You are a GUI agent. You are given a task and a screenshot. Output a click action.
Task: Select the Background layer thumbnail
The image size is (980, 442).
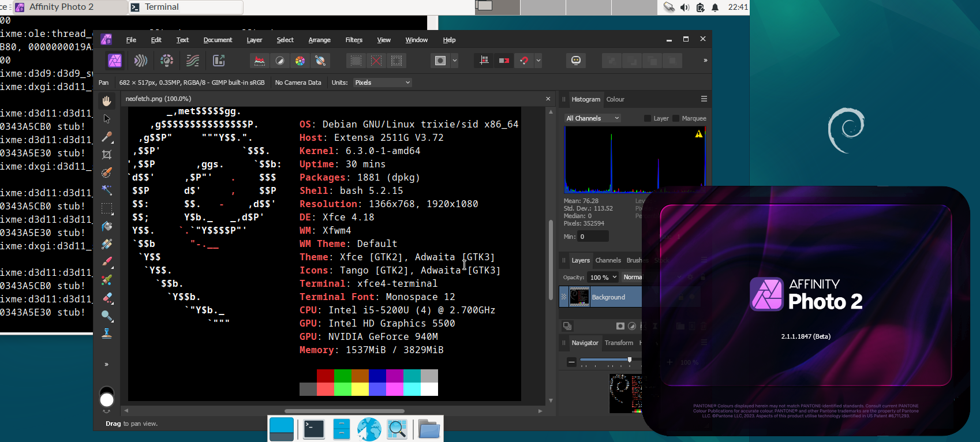coord(579,297)
